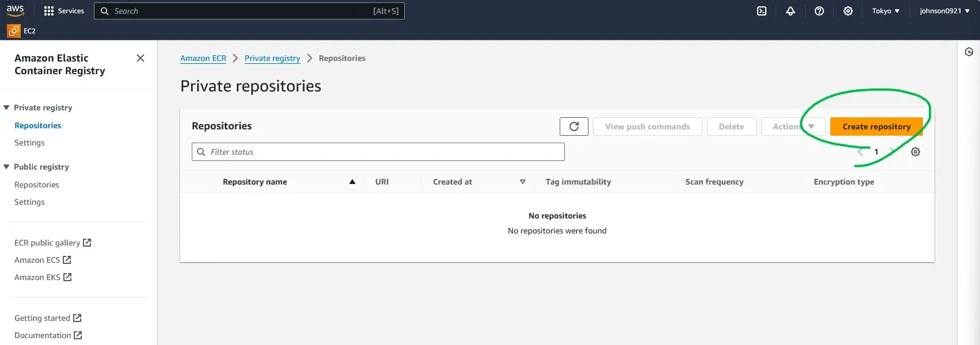980x345 pixels.
Task: Click the Tag immutability column header
Action: click(578, 182)
